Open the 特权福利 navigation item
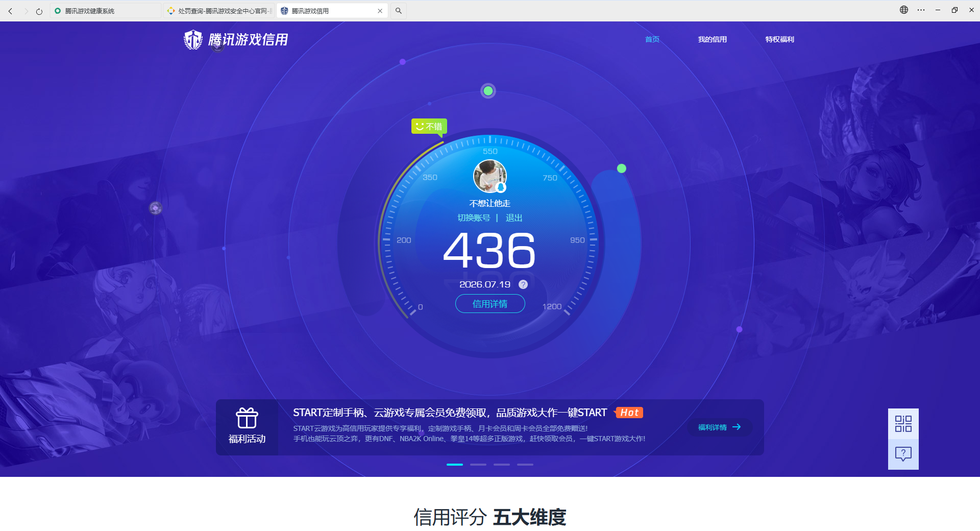 click(780, 39)
